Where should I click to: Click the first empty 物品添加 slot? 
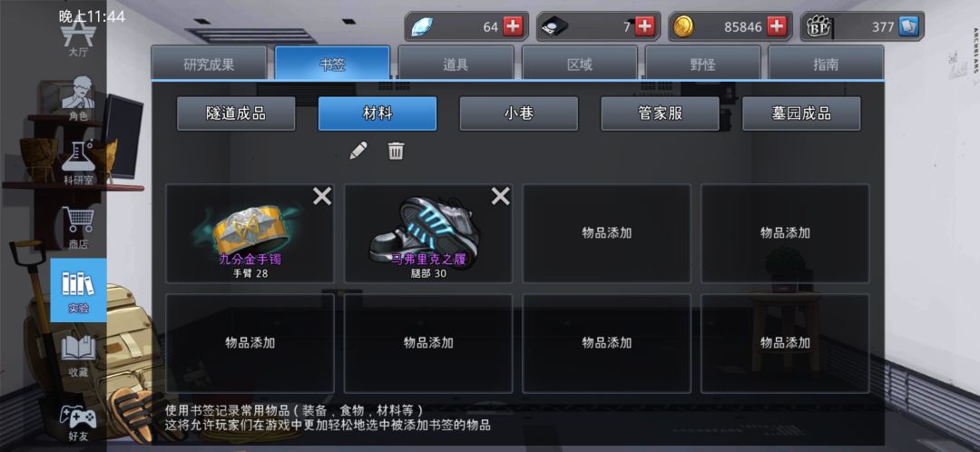607,233
